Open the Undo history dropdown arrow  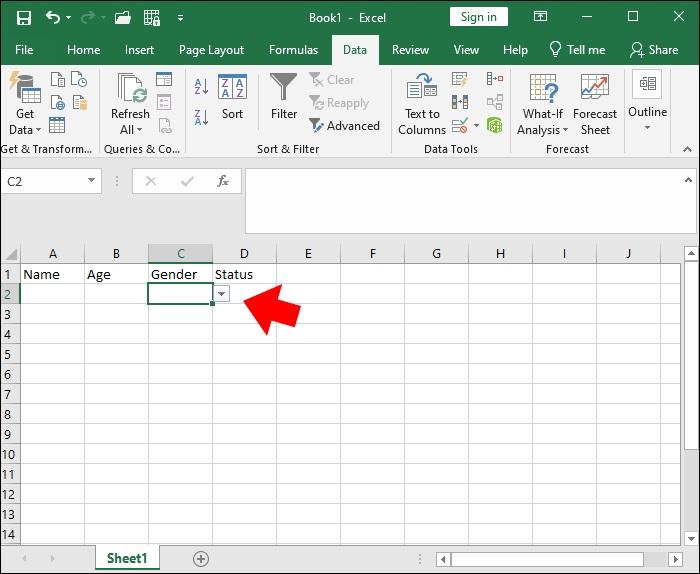[68, 18]
